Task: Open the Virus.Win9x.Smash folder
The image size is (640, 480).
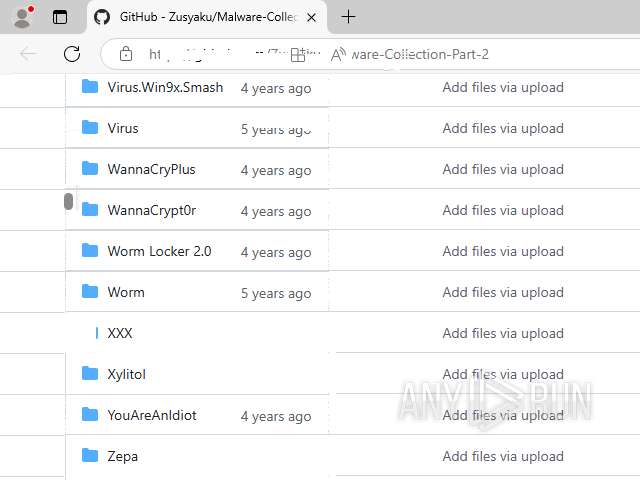Action: 165,87
